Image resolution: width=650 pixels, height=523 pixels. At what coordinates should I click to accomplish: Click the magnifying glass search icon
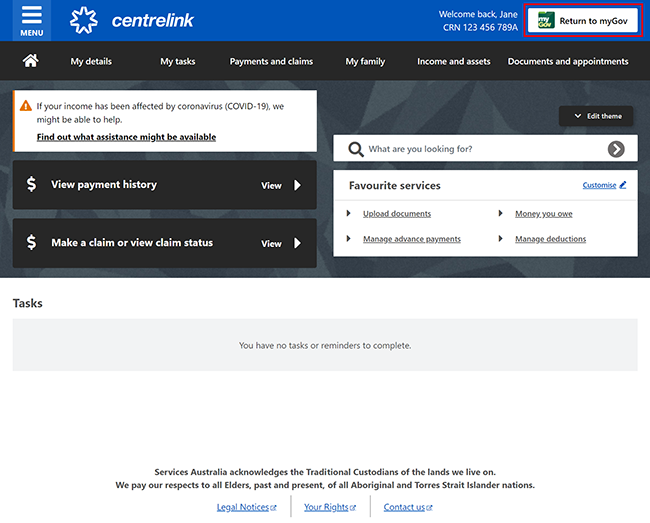pos(355,149)
